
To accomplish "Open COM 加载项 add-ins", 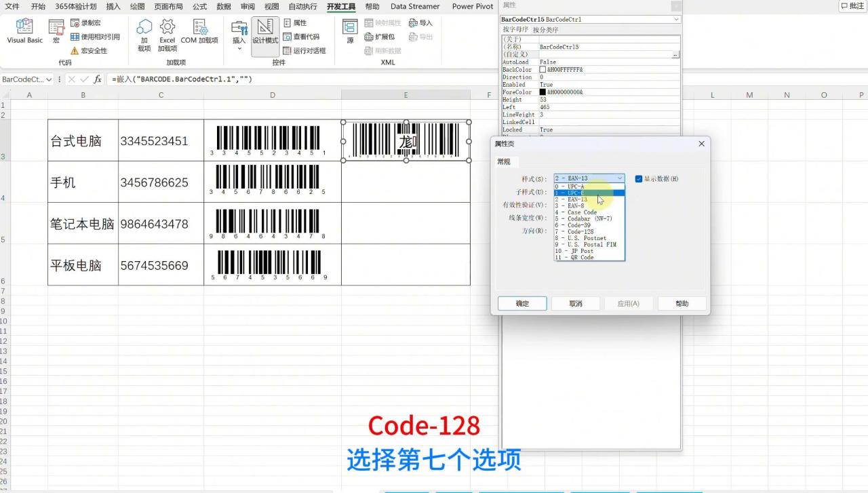I will tap(200, 32).
